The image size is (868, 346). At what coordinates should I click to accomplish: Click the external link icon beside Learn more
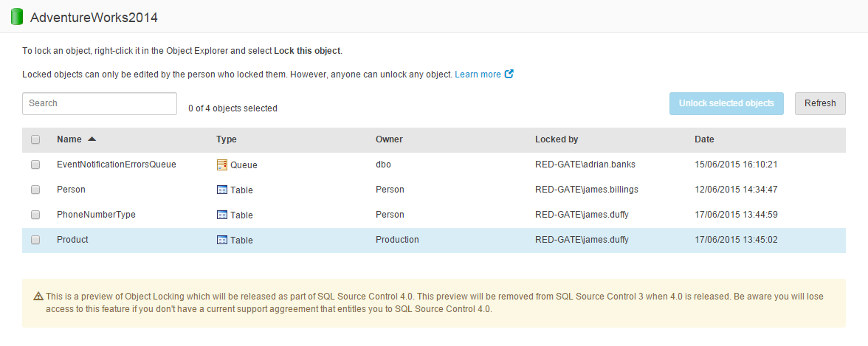click(x=509, y=74)
